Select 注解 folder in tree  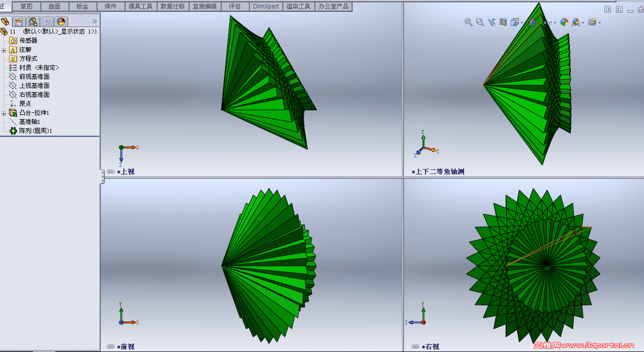point(20,50)
